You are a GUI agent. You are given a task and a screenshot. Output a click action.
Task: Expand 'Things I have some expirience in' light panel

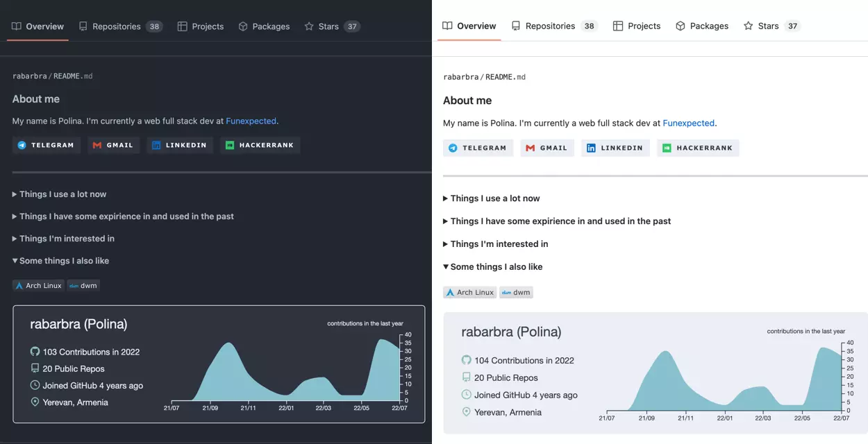[557, 221]
